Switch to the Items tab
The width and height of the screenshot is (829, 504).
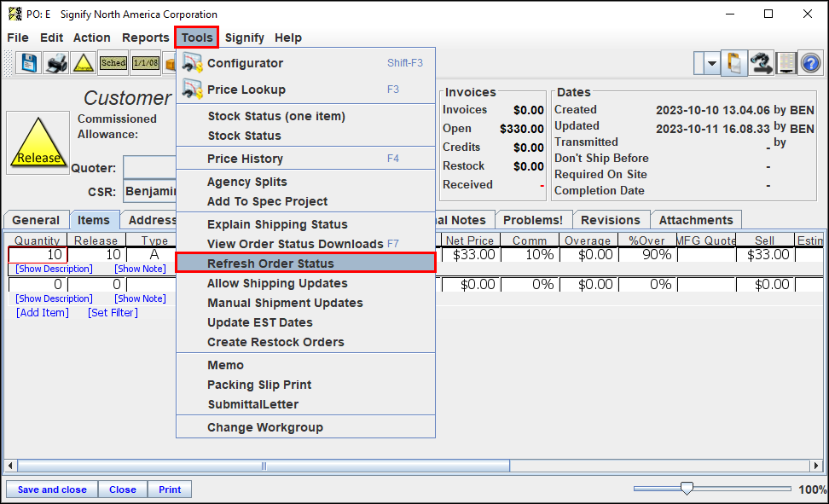pos(94,220)
